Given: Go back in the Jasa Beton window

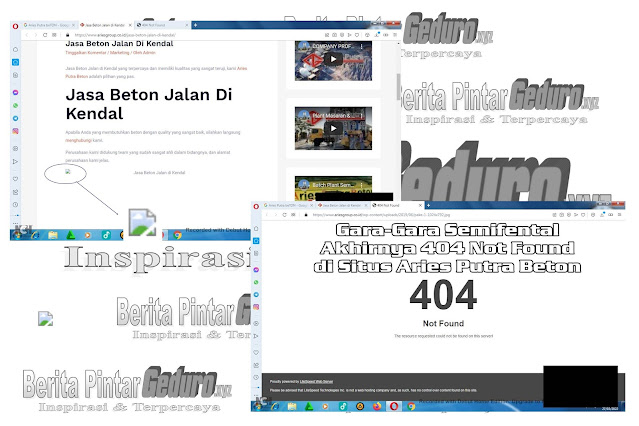Looking at the screenshot, I should [x=27, y=35].
